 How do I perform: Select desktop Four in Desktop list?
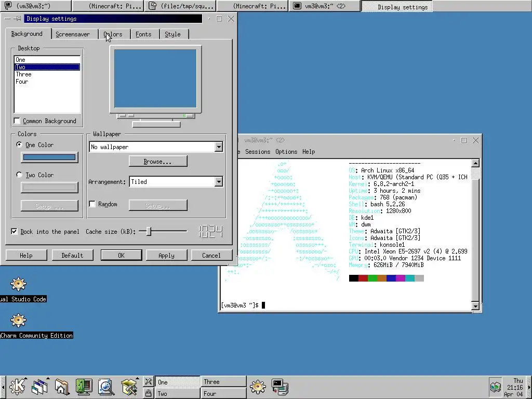click(x=47, y=82)
